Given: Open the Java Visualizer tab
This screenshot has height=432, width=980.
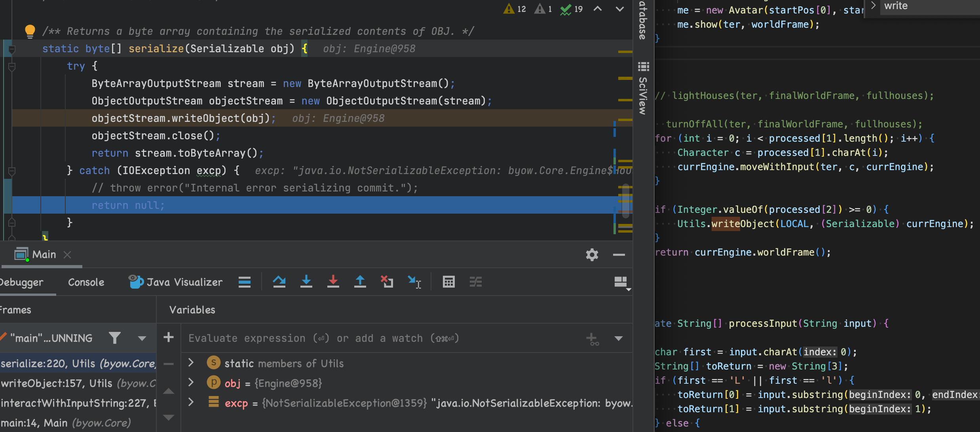Looking at the screenshot, I should point(175,282).
